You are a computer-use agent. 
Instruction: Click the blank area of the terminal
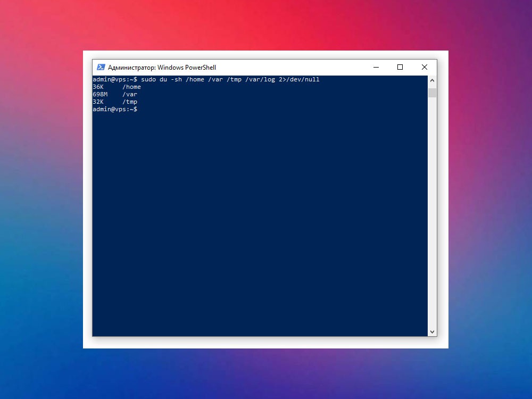260,221
